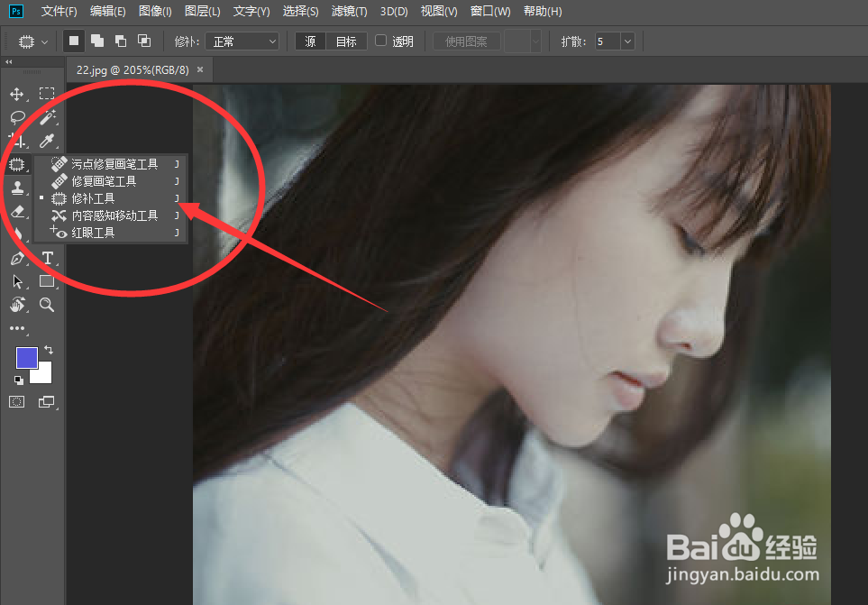Open the 文字(Y) menu

[x=251, y=11]
